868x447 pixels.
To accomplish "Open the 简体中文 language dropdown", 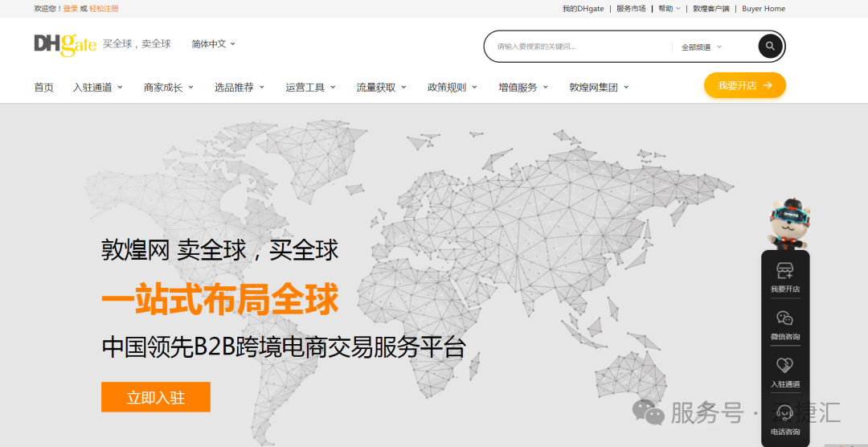I will click(213, 43).
